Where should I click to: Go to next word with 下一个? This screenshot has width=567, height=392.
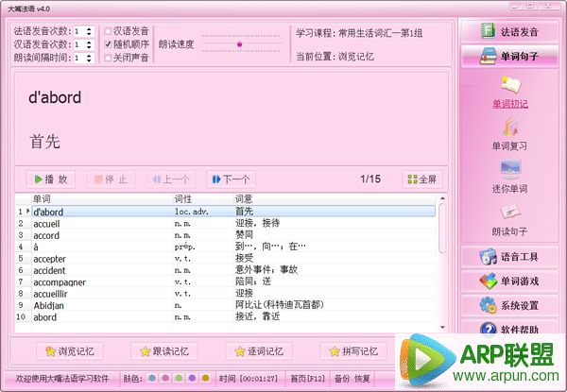[x=230, y=179]
